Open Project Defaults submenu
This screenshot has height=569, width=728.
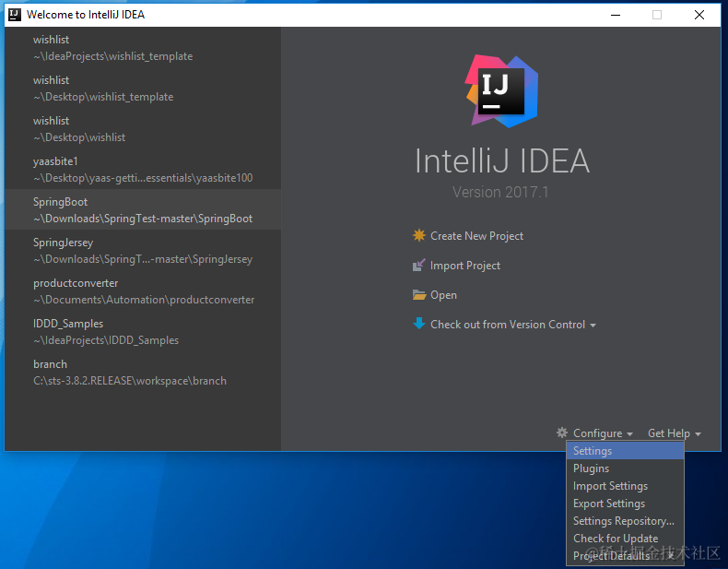[x=625, y=556]
